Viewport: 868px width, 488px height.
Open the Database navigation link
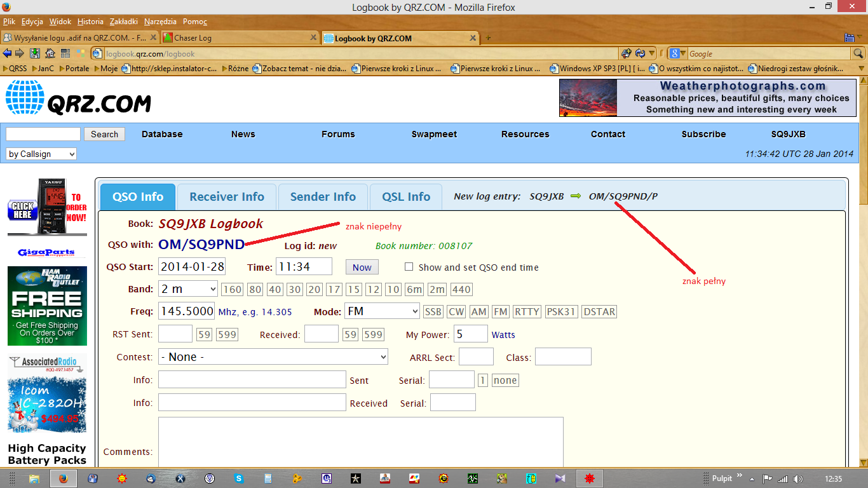click(x=162, y=134)
